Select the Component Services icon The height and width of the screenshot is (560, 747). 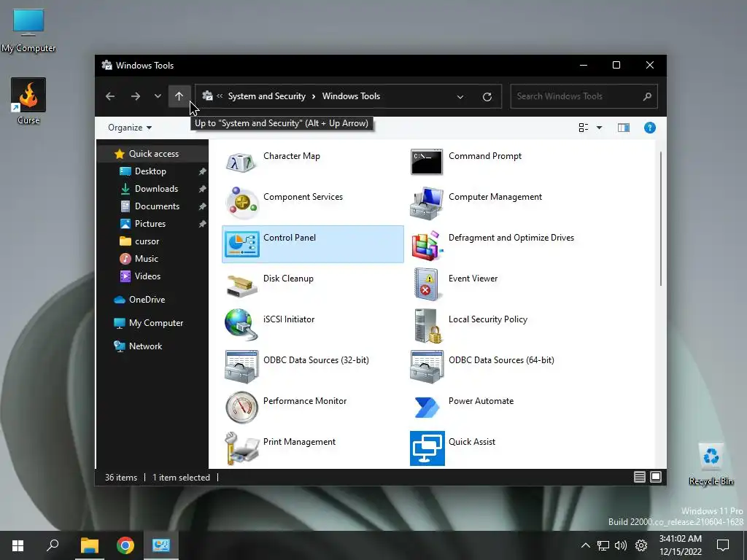(241, 203)
